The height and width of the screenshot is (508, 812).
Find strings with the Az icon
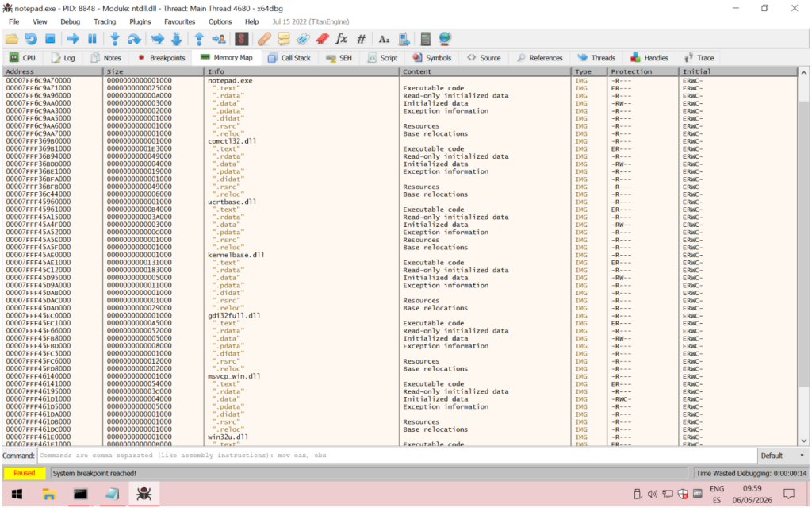[384, 39]
